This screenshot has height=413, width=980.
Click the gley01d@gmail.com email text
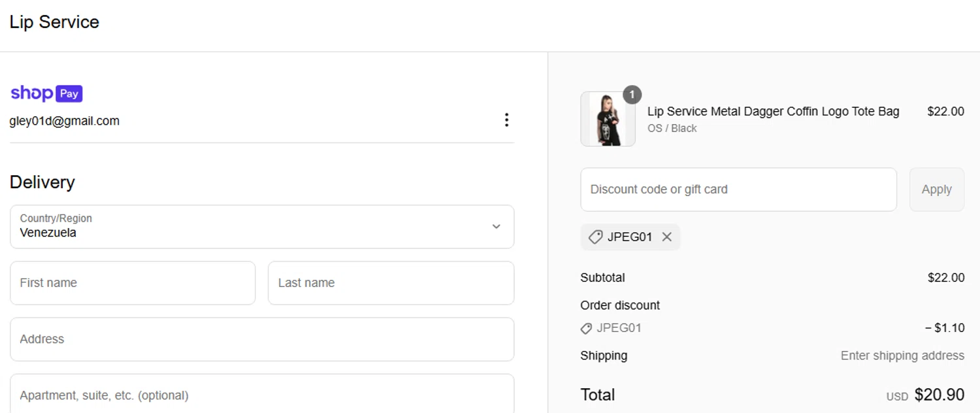[65, 121]
